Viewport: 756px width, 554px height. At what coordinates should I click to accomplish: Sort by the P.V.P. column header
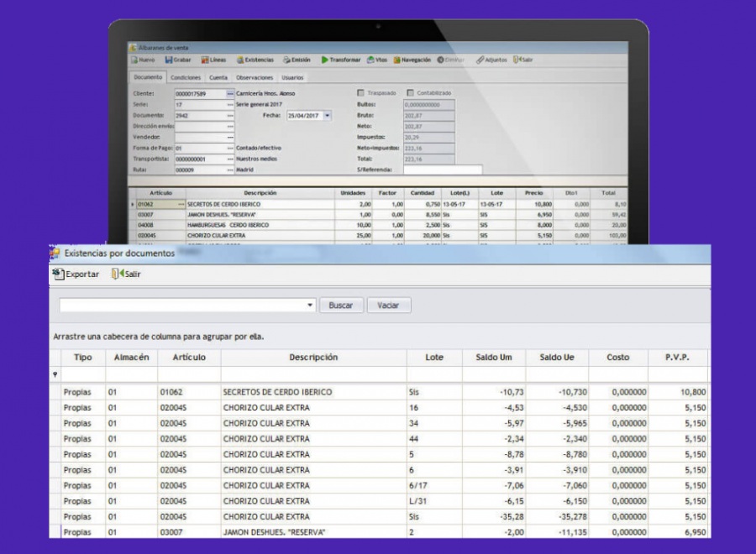click(677, 358)
